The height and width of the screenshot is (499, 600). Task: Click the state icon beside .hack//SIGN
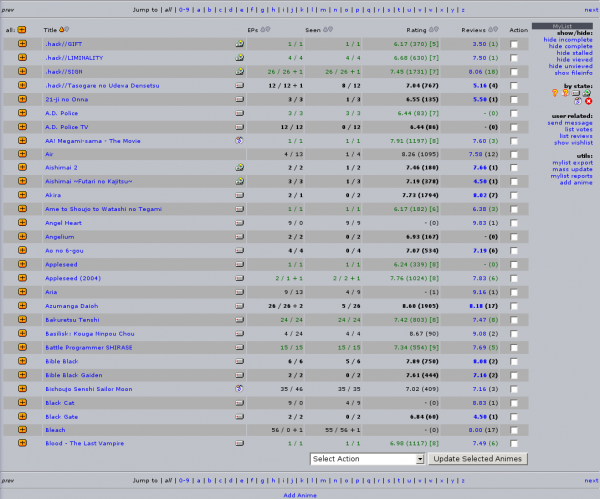coord(239,72)
